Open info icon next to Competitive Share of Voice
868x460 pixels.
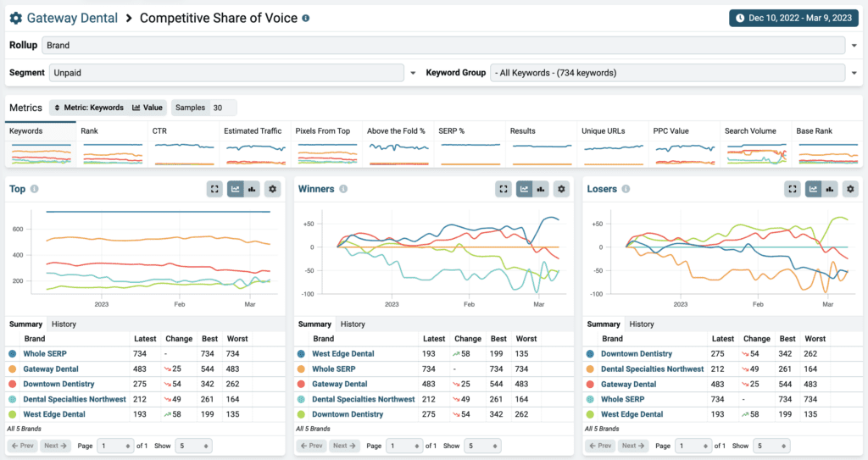coord(305,19)
